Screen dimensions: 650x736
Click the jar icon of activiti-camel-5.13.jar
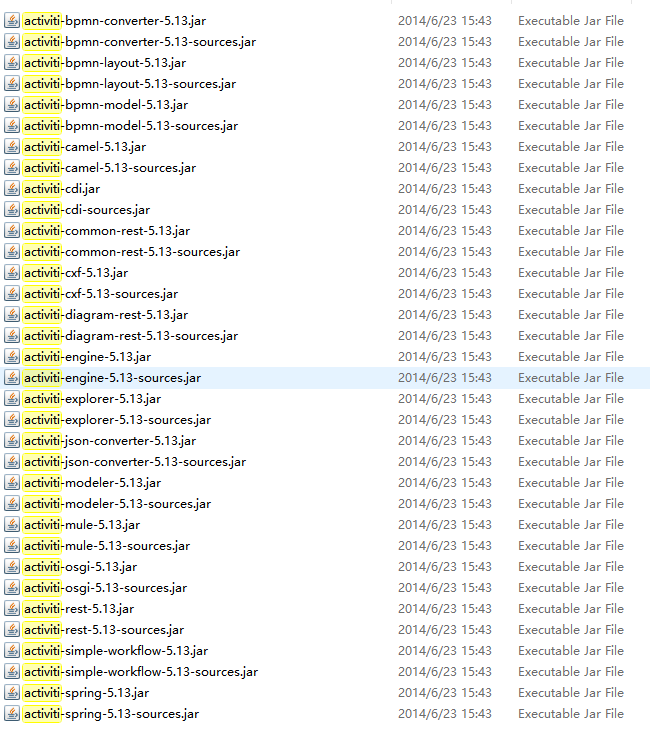(12, 146)
